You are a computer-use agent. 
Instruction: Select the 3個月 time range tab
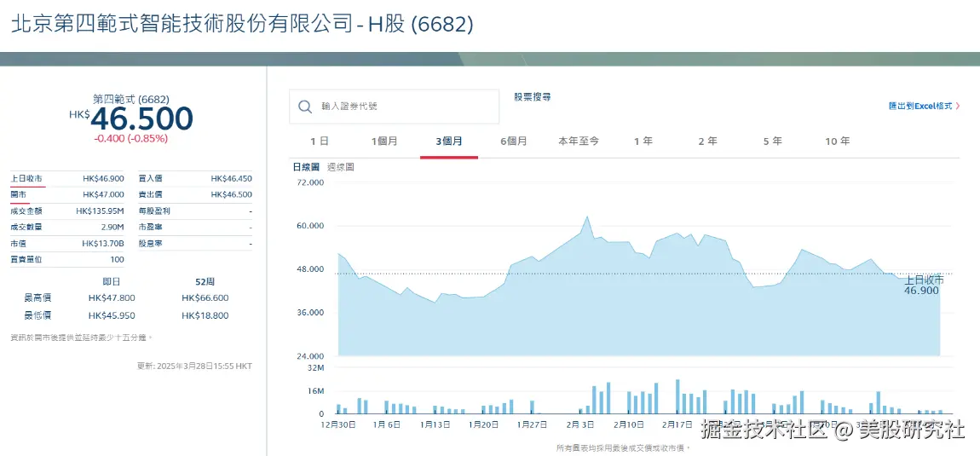pyautogui.click(x=449, y=141)
